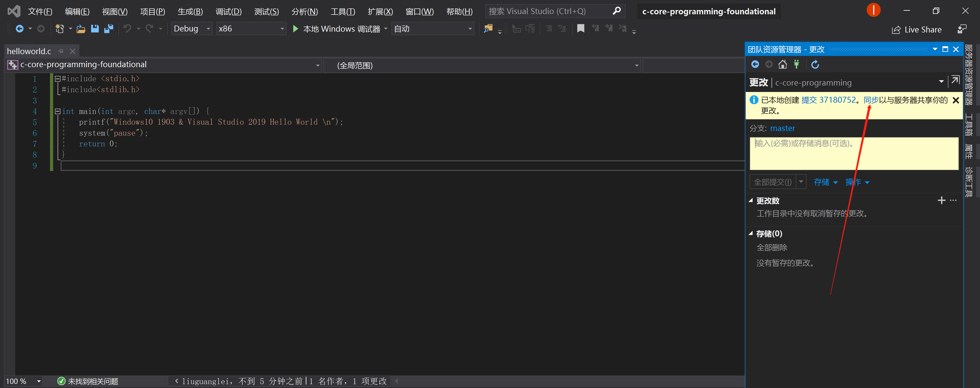Screen dimensions: 980x388
Task: Start the local Windows debugger play icon
Action: coord(295,29)
